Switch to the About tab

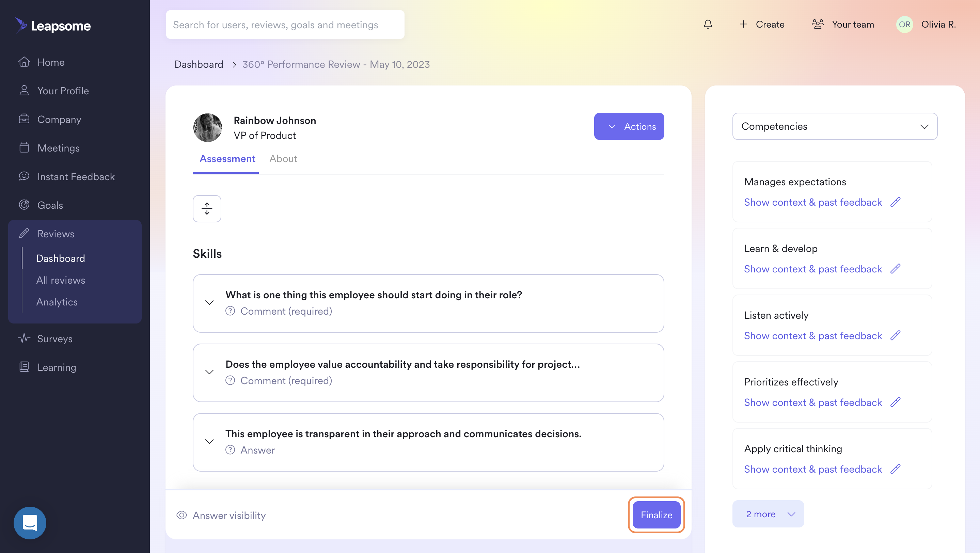(x=283, y=159)
